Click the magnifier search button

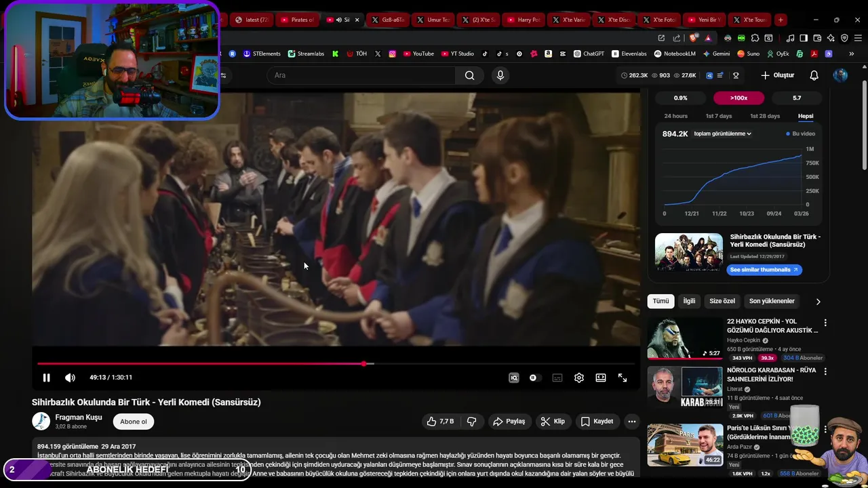pyautogui.click(x=469, y=75)
